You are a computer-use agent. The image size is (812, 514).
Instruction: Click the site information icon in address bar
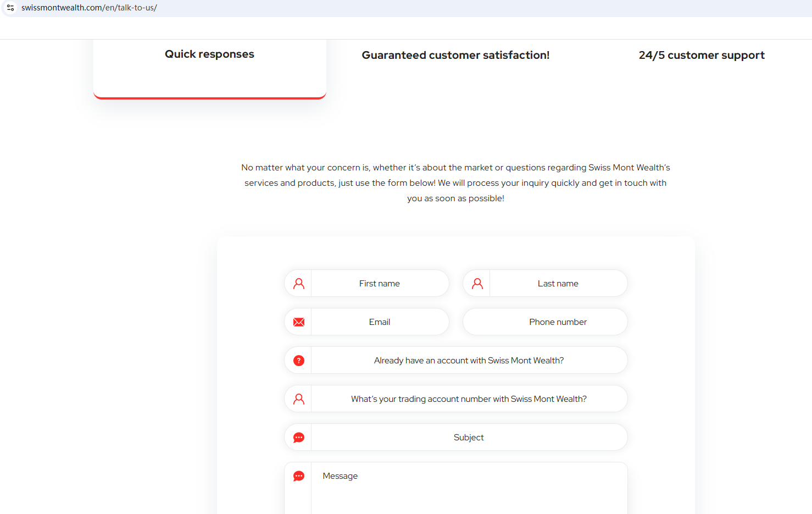pos(10,8)
